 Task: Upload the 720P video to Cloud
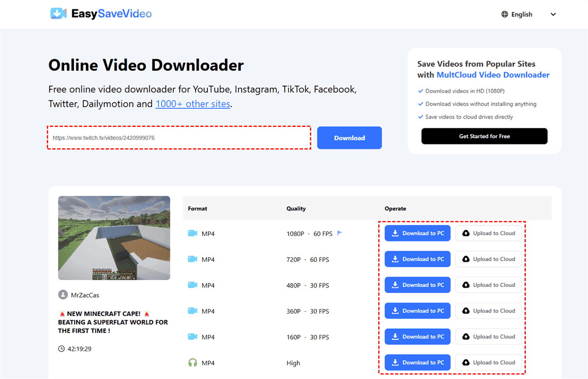(489, 260)
